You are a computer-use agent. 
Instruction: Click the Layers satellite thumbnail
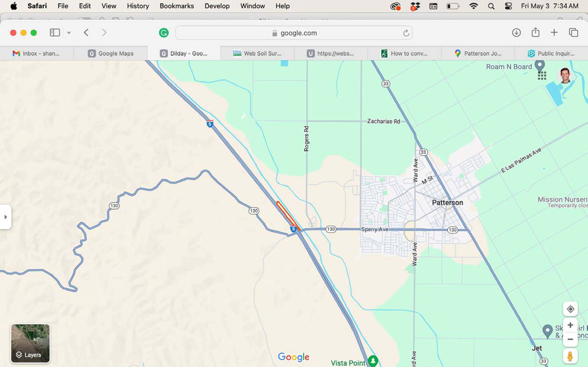pyautogui.click(x=30, y=343)
